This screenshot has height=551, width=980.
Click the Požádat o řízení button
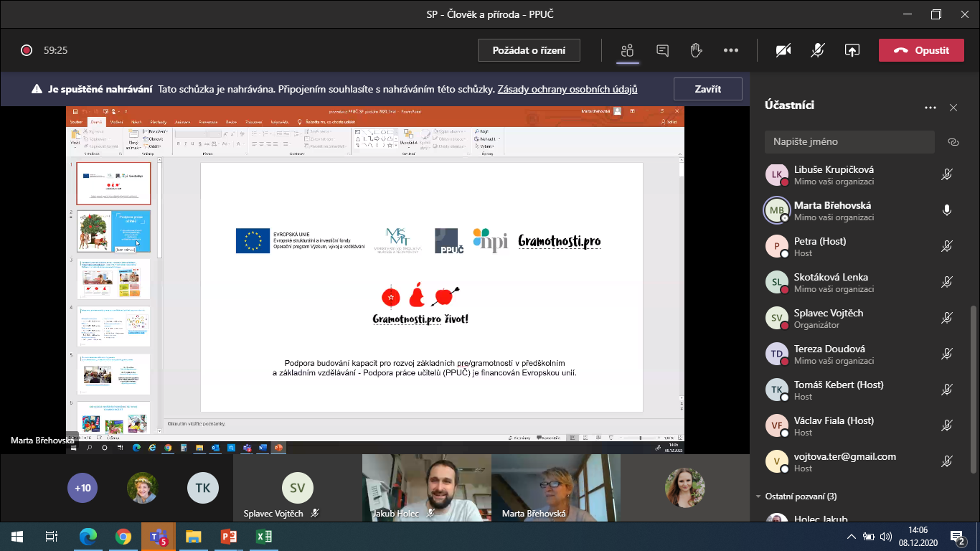(x=529, y=50)
